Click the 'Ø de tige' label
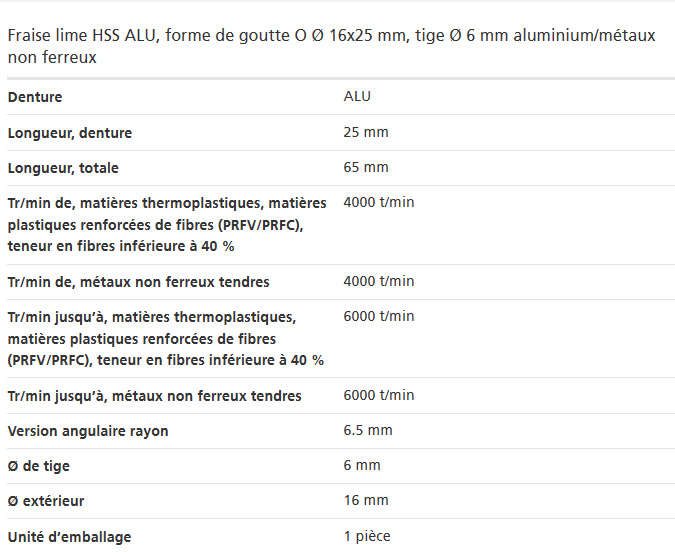Image resolution: width=675 pixels, height=552 pixels. pyautogui.click(x=39, y=466)
